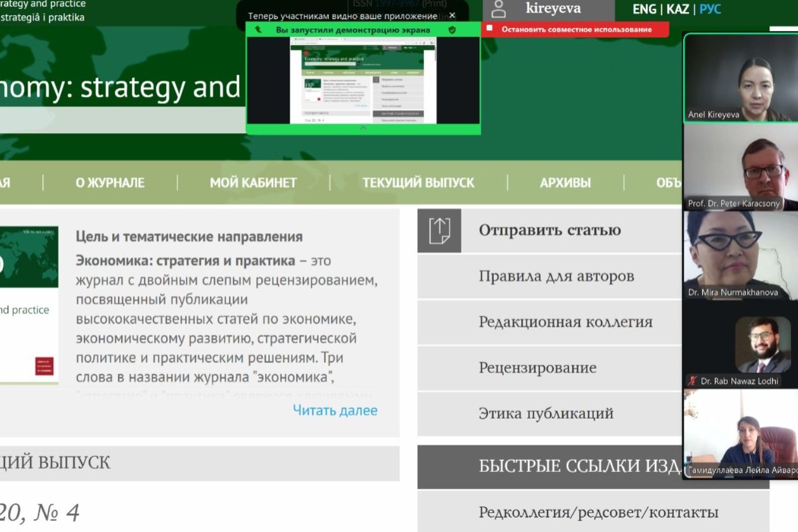Go to 'ТЕКУЩИЙ ВЫПУСК' in navigation
798x532 pixels.
point(418,183)
